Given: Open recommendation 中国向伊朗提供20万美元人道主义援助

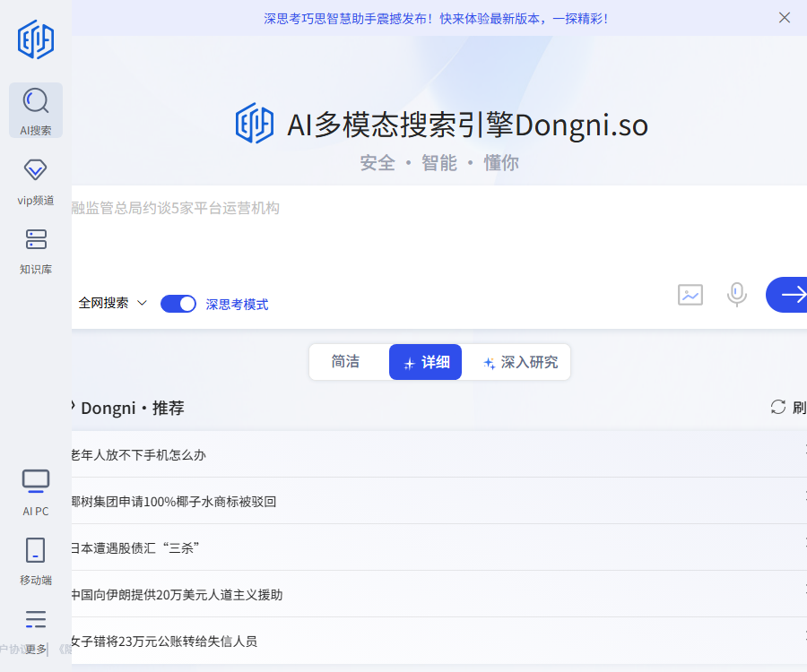Looking at the screenshot, I should pyautogui.click(x=439, y=594).
